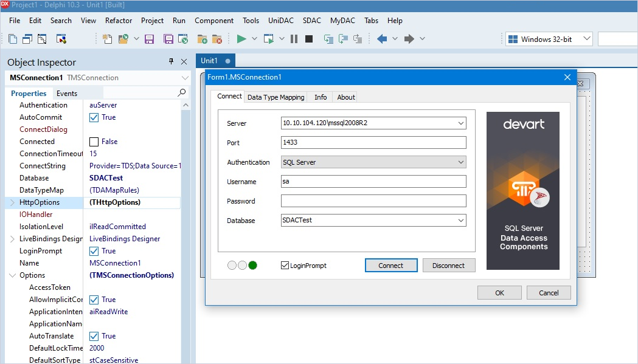Image resolution: width=638 pixels, height=364 pixels.
Task: Switch to the Events tab
Action: point(67,94)
